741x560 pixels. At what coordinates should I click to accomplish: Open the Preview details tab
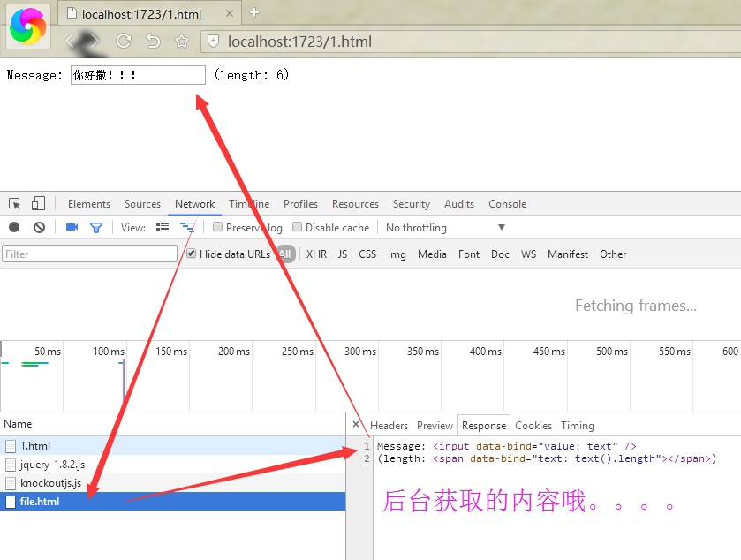(435, 426)
